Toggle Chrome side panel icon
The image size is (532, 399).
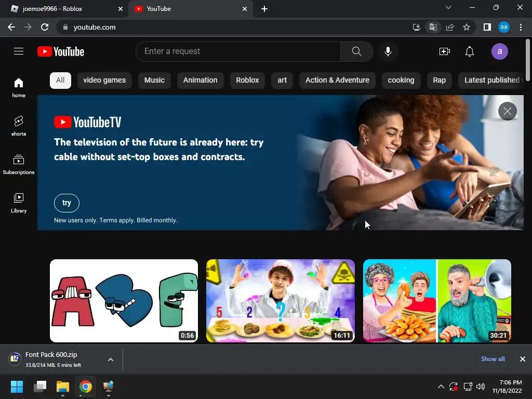click(487, 27)
